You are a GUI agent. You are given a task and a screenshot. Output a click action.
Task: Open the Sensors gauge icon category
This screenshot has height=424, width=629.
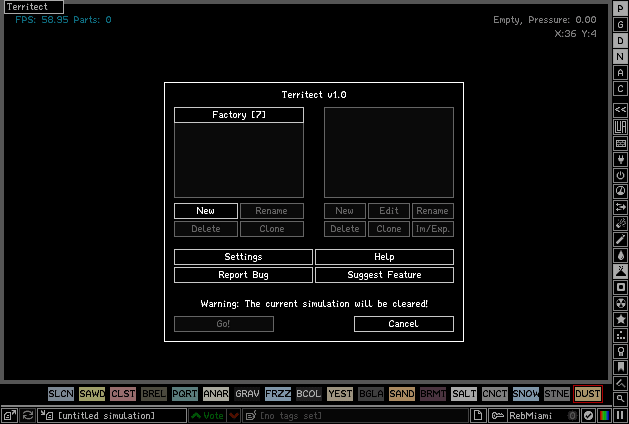point(620,191)
